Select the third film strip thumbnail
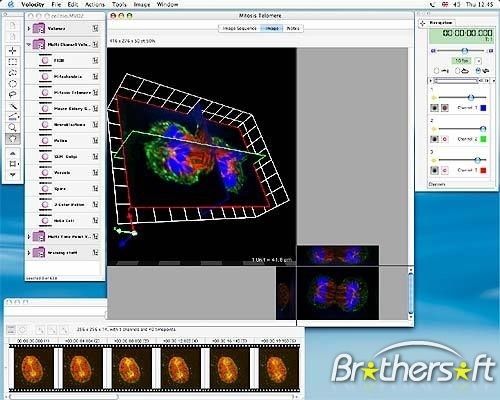 point(131,368)
